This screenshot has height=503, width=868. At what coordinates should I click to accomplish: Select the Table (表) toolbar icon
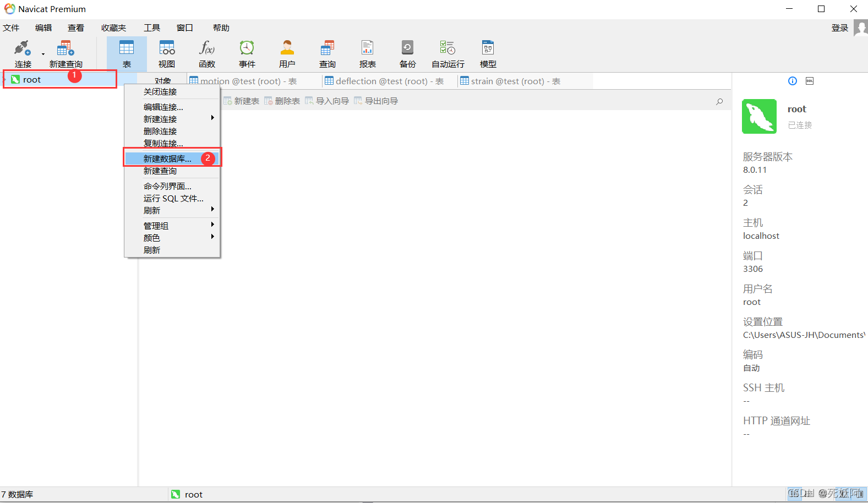pyautogui.click(x=127, y=54)
